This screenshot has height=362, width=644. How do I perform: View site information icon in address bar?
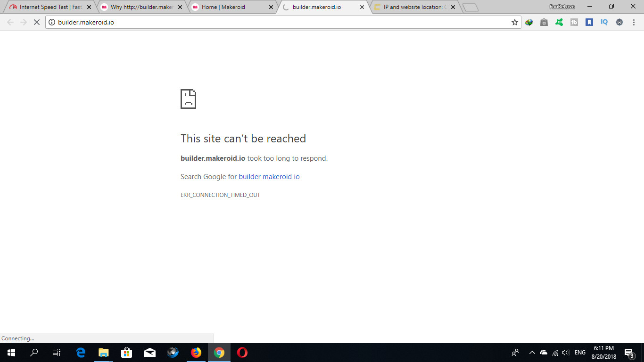pyautogui.click(x=52, y=22)
